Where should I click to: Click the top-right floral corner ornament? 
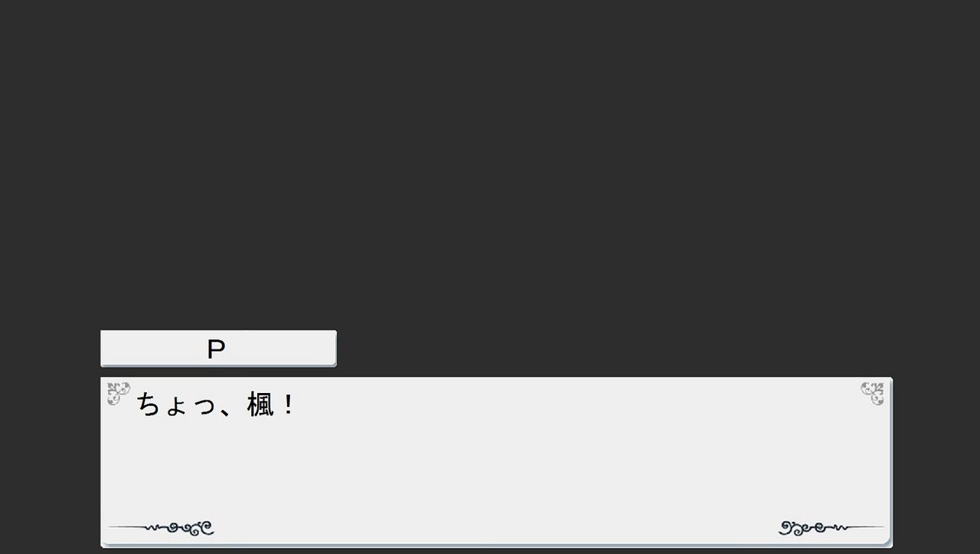coord(872,393)
